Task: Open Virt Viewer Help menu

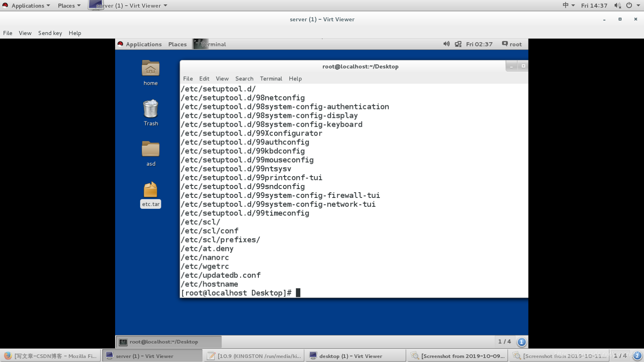Action: pos(75,33)
